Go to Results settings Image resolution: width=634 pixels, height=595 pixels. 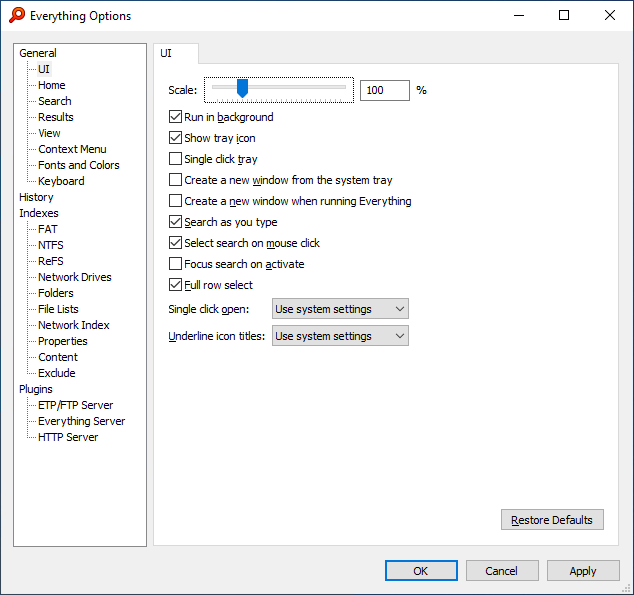(x=56, y=117)
